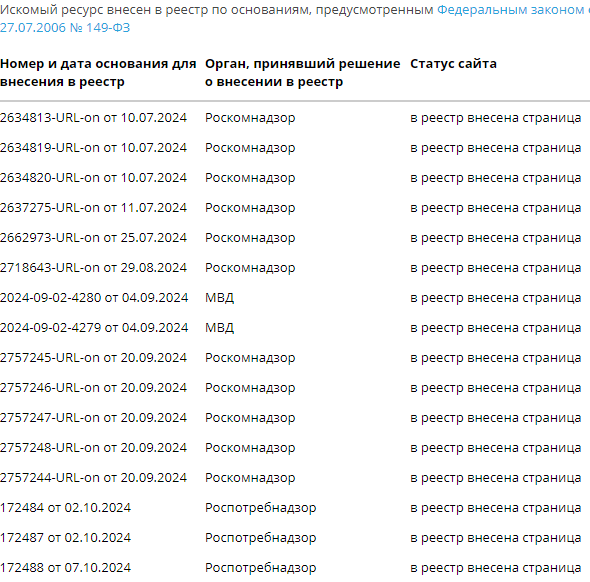Select entry 172484 от 02.10.2024

click(x=65, y=508)
